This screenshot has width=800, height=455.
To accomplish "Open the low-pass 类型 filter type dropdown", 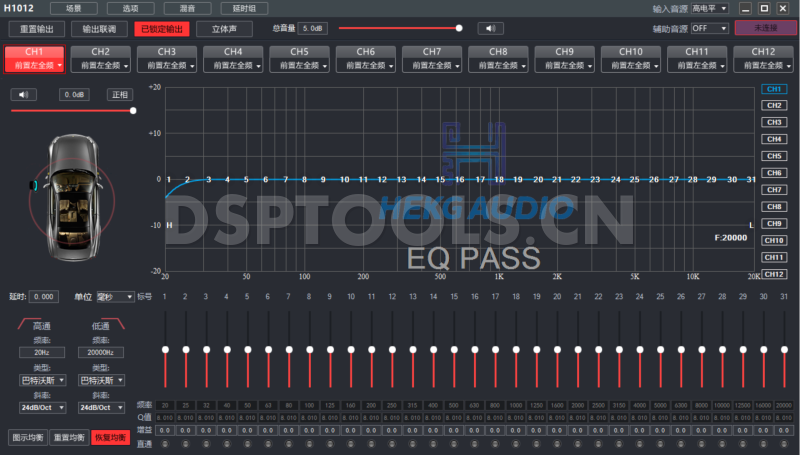I will [x=102, y=381].
